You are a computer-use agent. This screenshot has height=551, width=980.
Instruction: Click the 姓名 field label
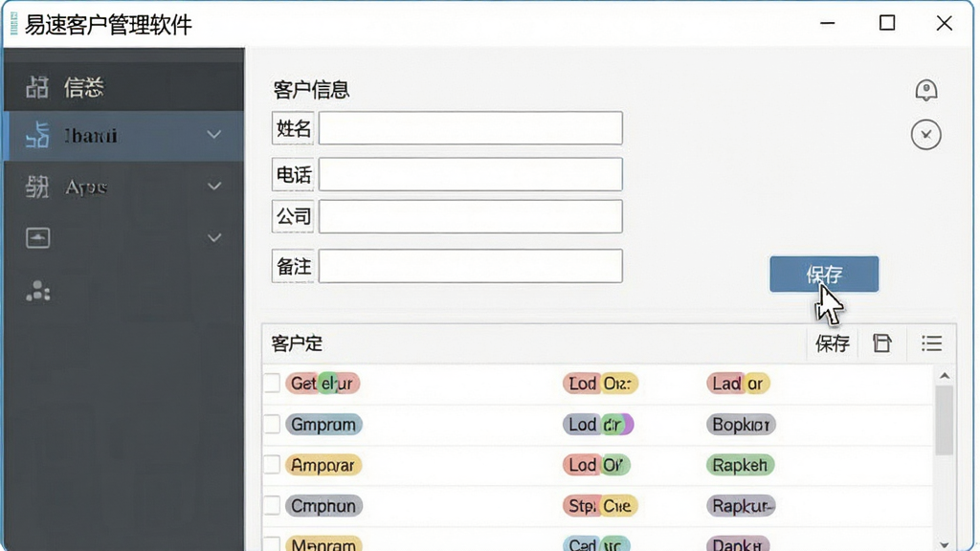[293, 128]
